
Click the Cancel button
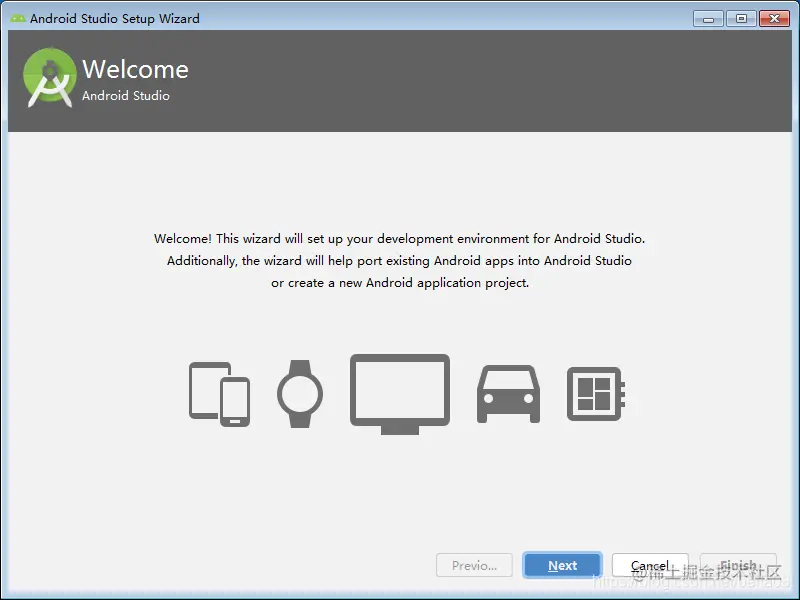point(650,565)
